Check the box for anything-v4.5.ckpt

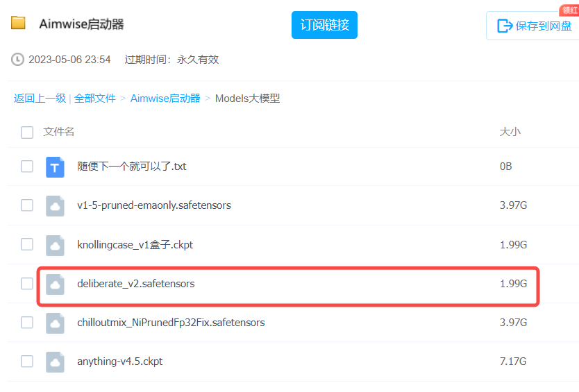(27, 361)
